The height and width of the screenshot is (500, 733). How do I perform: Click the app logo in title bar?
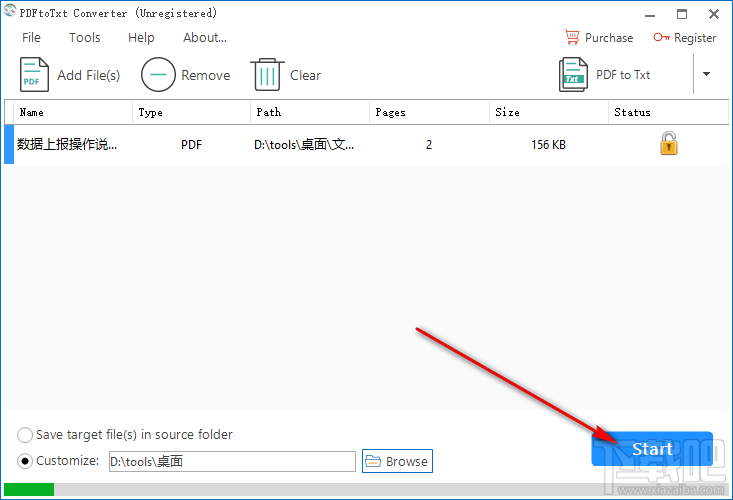point(9,10)
